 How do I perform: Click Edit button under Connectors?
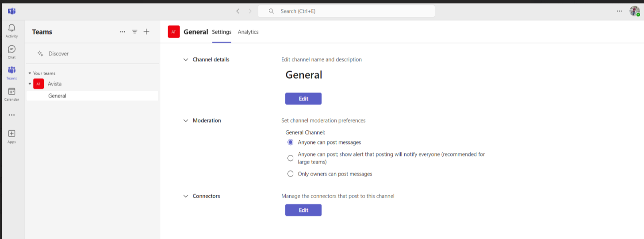[303, 210]
